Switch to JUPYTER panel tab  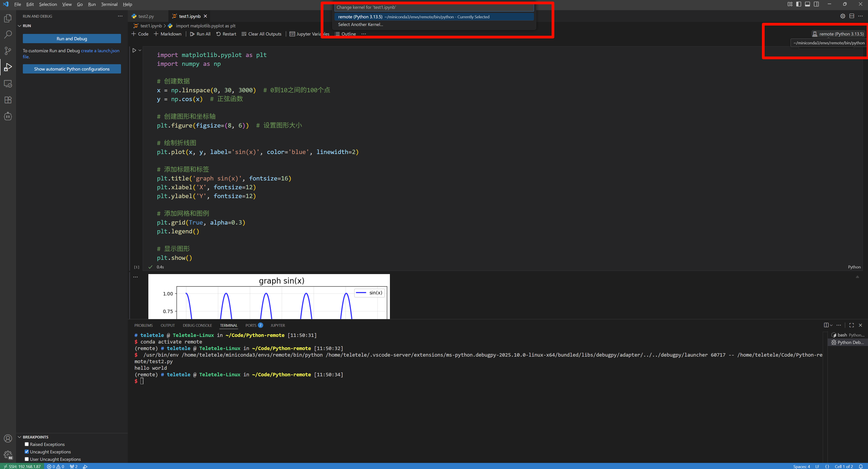click(278, 325)
